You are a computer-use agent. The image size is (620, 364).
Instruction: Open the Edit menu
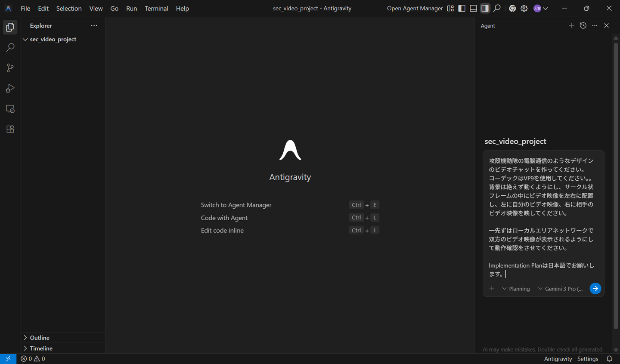coord(43,8)
